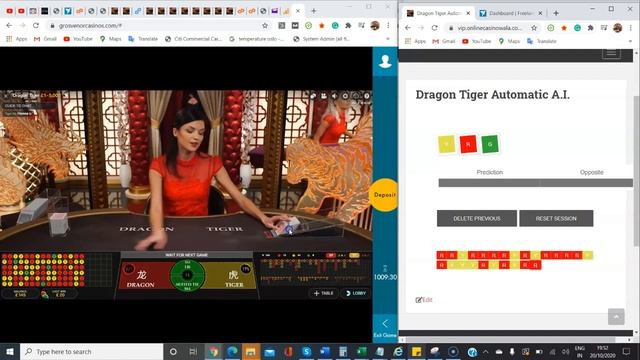
Task: Open Cortana circle icon on the taskbar
Action: tap(173, 351)
